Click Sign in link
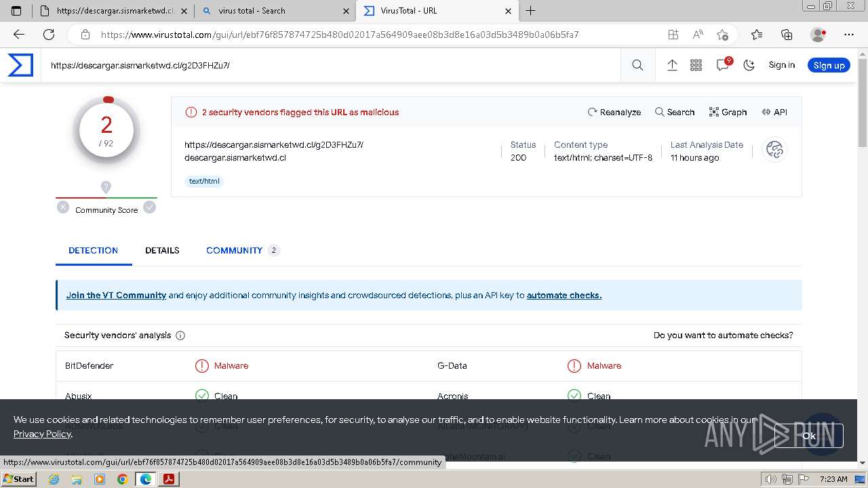 (781, 65)
